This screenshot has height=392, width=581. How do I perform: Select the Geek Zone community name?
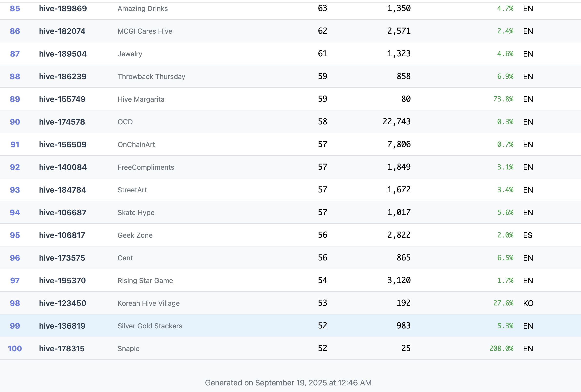135,235
